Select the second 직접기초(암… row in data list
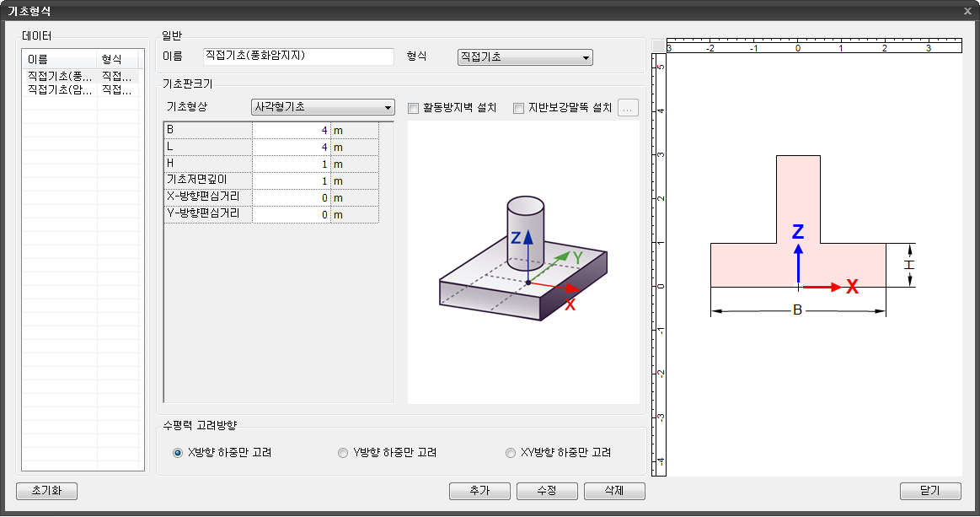 (x=61, y=89)
